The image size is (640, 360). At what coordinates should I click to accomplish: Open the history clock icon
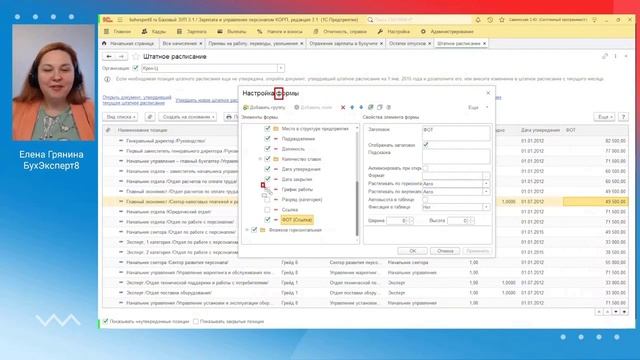point(490,20)
